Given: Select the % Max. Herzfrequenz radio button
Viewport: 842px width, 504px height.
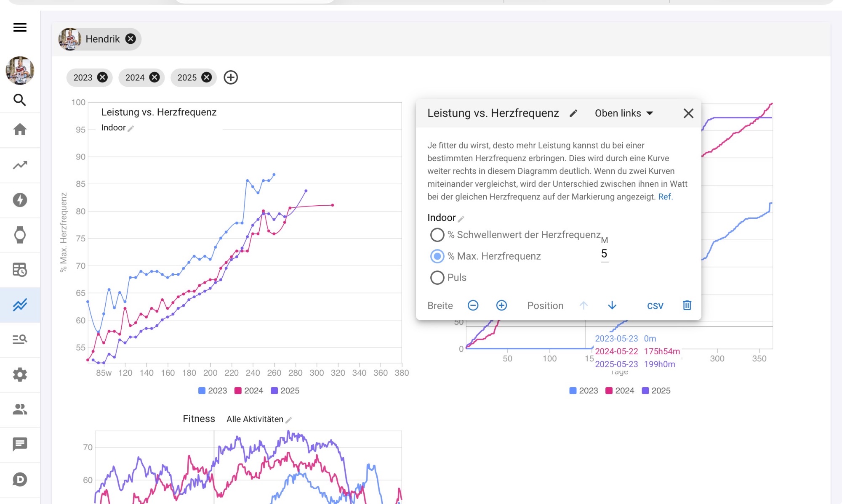Looking at the screenshot, I should point(437,256).
